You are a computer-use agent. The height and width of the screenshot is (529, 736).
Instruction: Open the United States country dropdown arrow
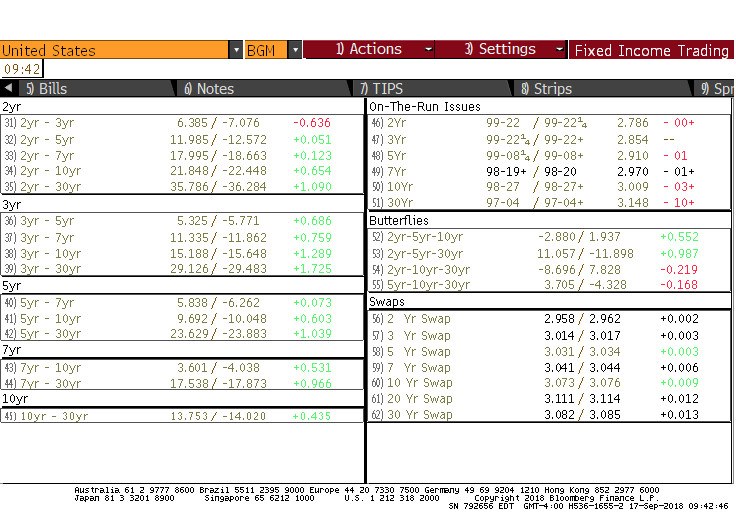[x=236, y=50]
